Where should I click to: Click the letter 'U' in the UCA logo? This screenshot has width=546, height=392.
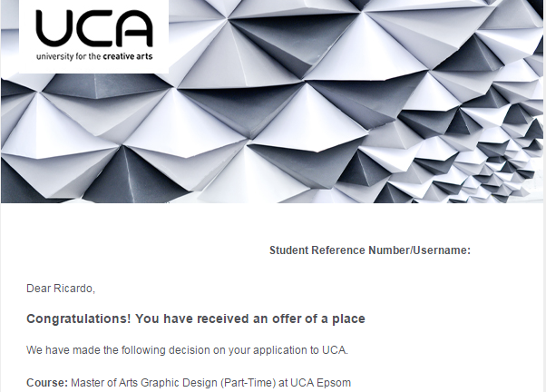(x=54, y=29)
